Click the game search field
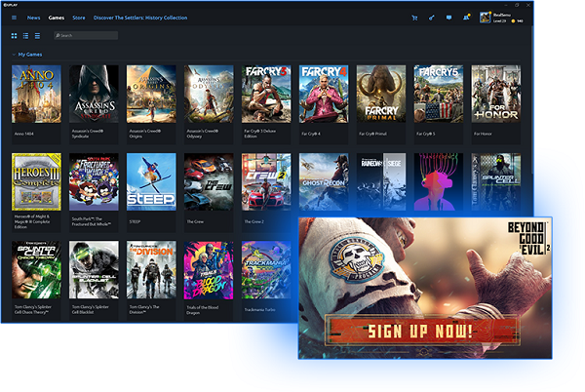585x392 pixels. 86,35
